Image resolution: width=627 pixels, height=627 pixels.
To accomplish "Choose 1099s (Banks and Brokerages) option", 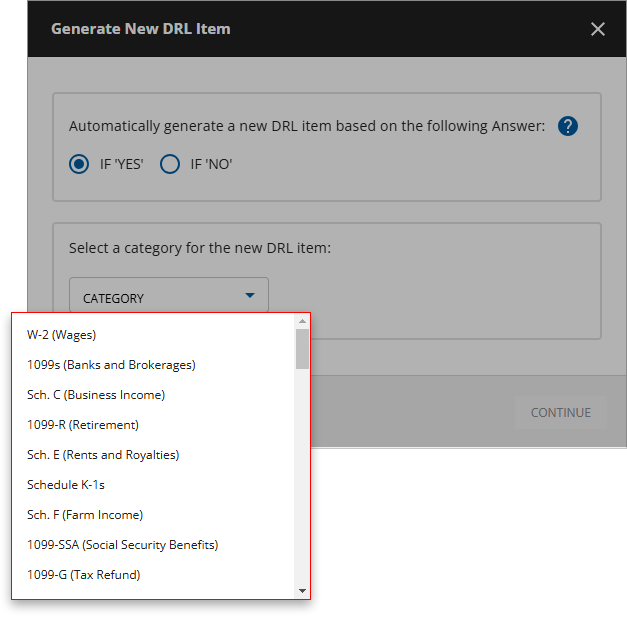I will (x=111, y=365).
